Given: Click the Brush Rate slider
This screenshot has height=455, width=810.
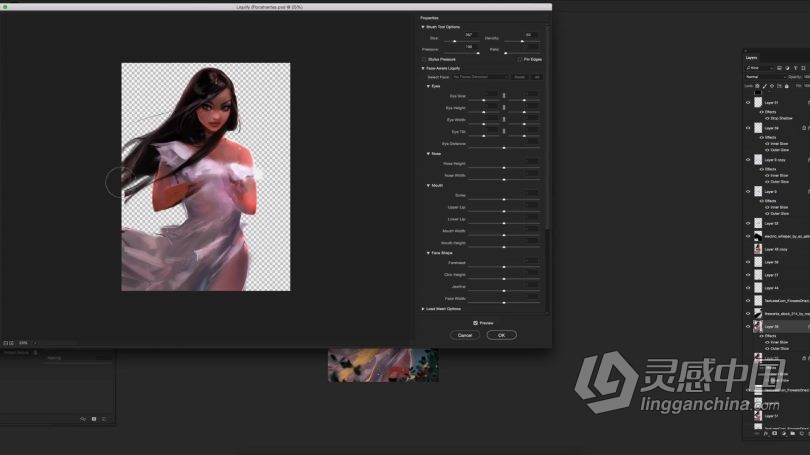Looking at the screenshot, I should click(522, 53).
